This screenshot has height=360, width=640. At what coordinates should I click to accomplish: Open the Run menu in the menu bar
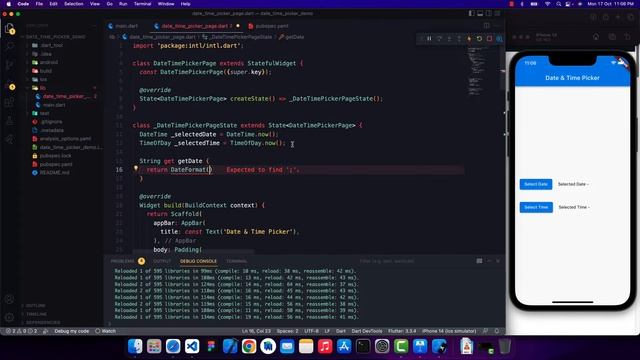click(x=123, y=4)
